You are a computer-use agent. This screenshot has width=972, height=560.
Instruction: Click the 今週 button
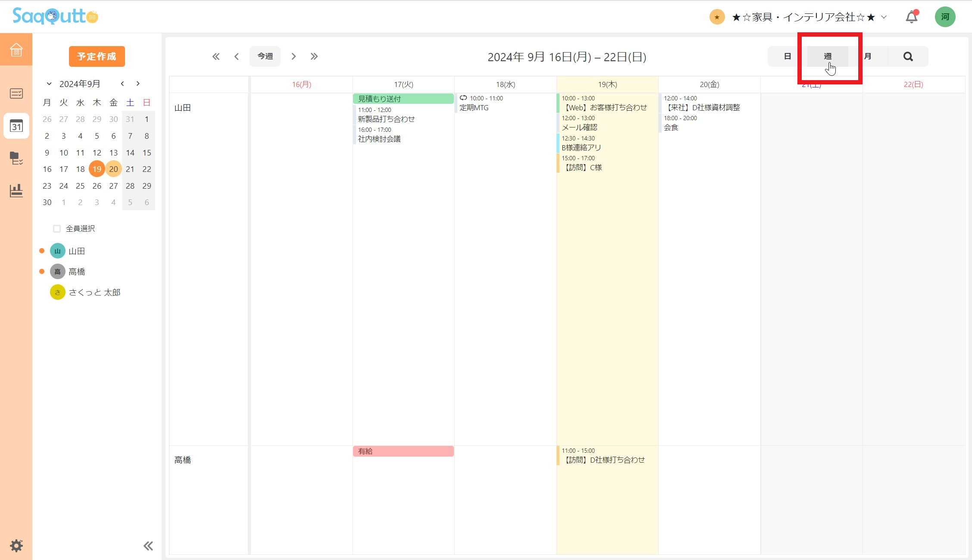tap(265, 56)
